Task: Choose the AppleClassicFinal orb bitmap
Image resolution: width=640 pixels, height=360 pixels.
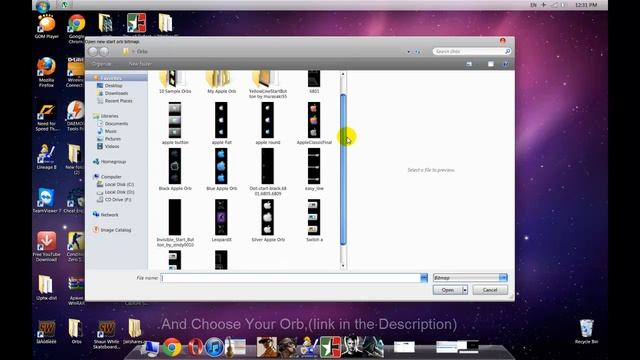Action: (314, 120)
